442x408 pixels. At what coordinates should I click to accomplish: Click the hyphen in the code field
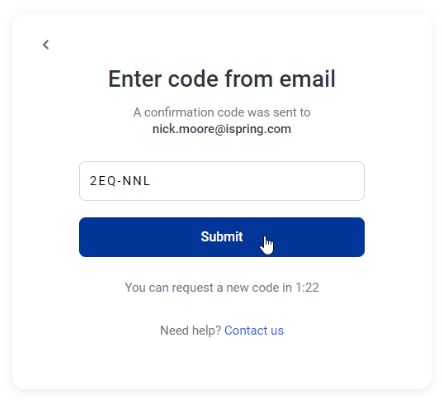(x=119, y=182)
